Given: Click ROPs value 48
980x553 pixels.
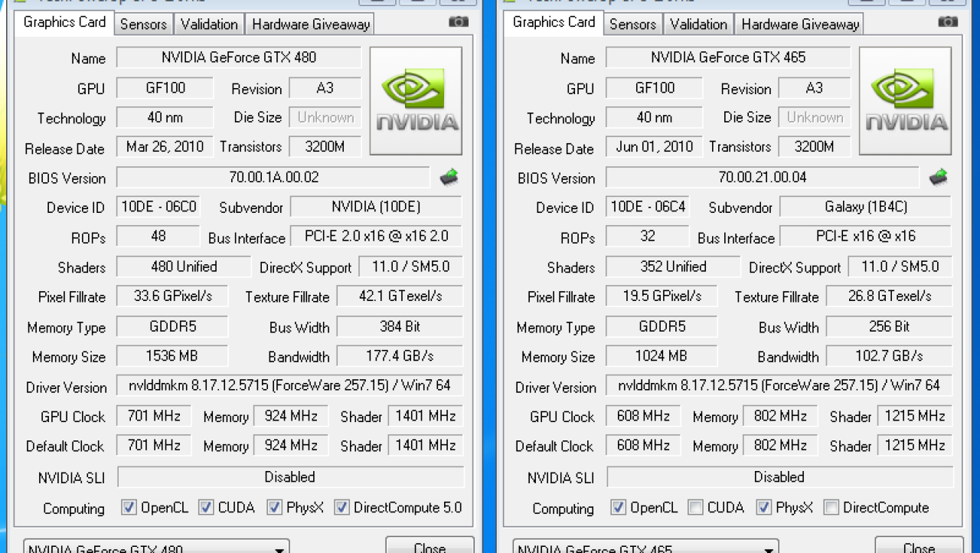Looking at the screenshot, I should coord(158,236).
